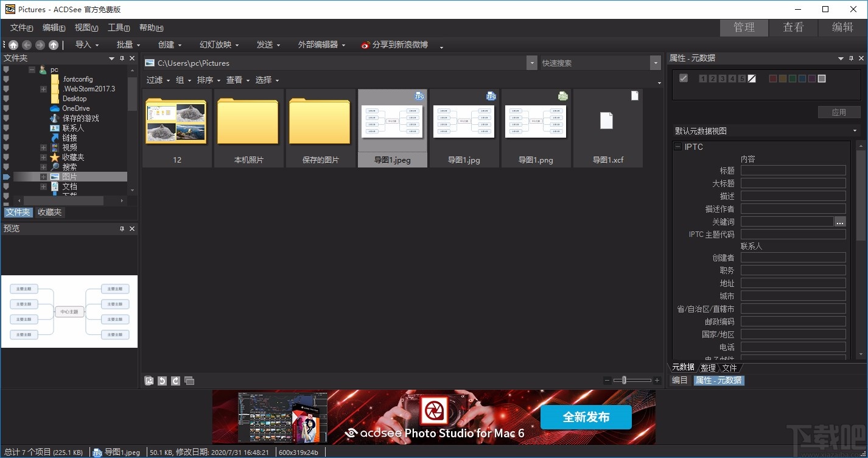The height and width of the screenshot is (458, 868).
Task: Open the 文件 menu
Action: tap(21, 28)
